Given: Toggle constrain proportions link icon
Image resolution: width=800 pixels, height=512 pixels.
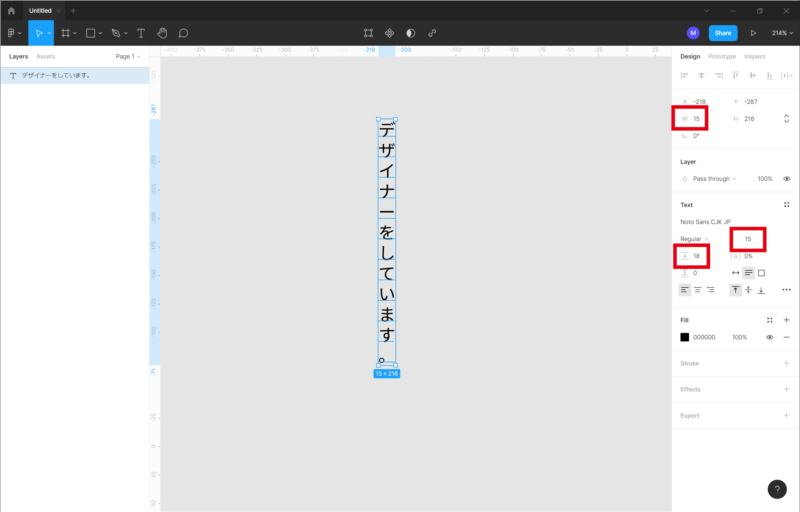Looking at the screenshot, I should pos(786,119).
